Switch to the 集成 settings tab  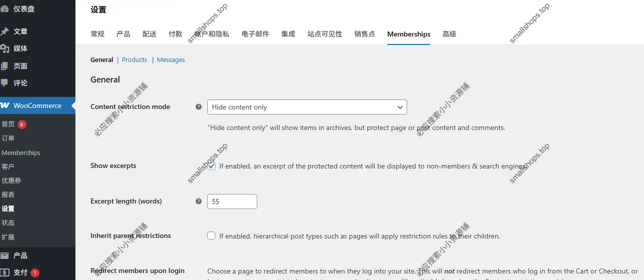288,34
